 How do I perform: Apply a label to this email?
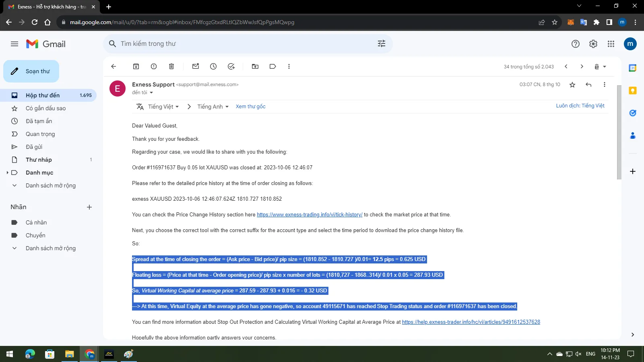point(273,66)
